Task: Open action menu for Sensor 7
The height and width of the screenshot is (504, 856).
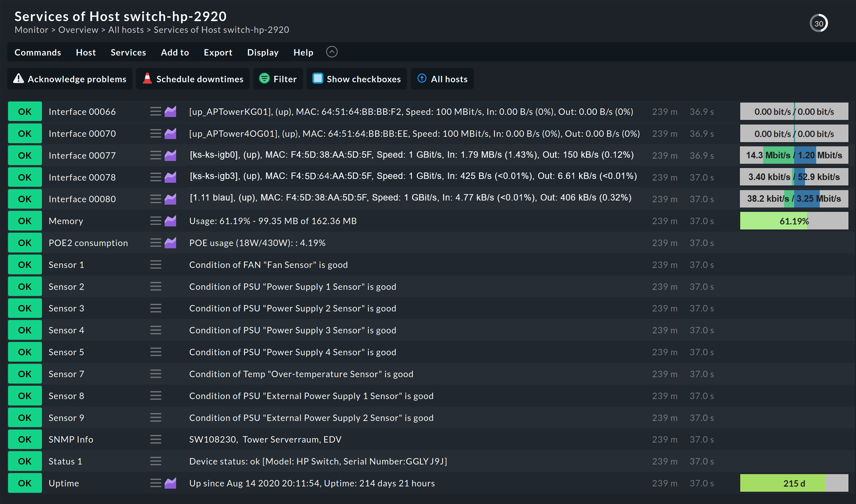Action: pos(156,374)
